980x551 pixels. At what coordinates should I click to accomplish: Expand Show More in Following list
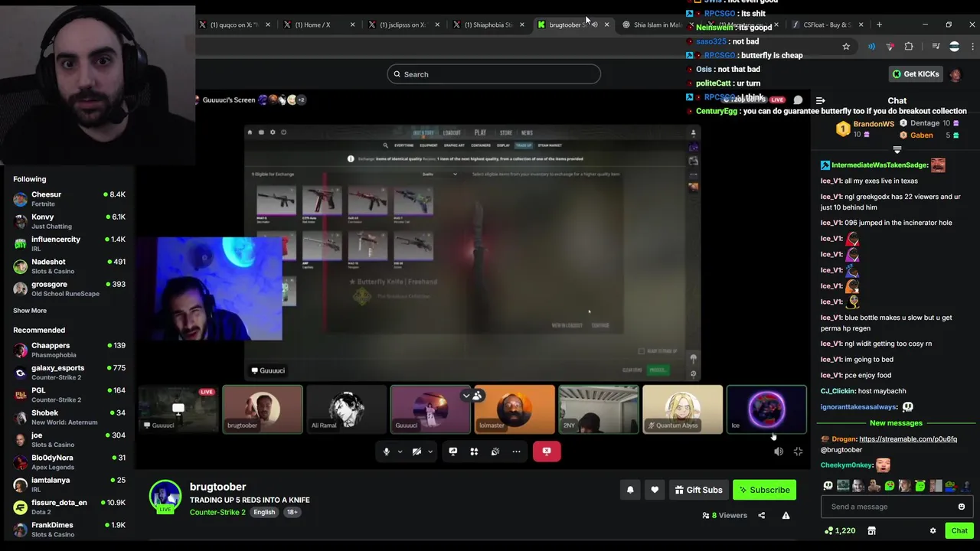30,311
